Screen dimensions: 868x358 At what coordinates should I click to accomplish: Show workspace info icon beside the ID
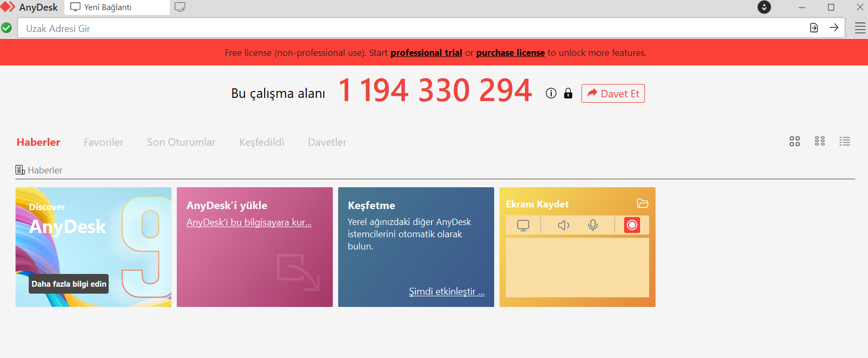click(x=551, y=93)
